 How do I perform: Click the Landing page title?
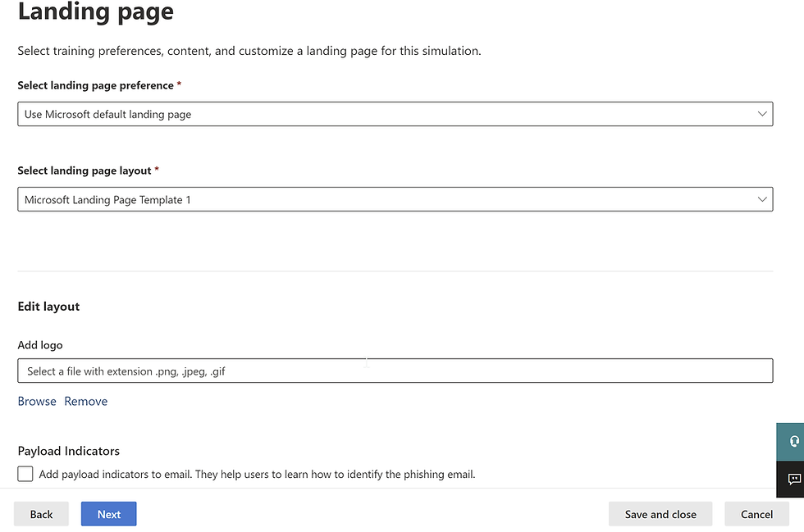tap(95, 11)
